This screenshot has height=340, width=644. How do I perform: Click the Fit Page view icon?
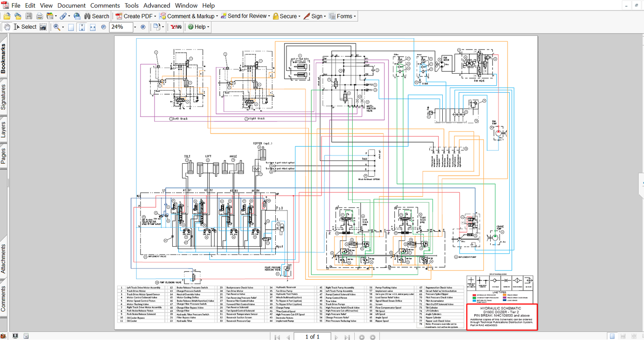tap(82, 27)
